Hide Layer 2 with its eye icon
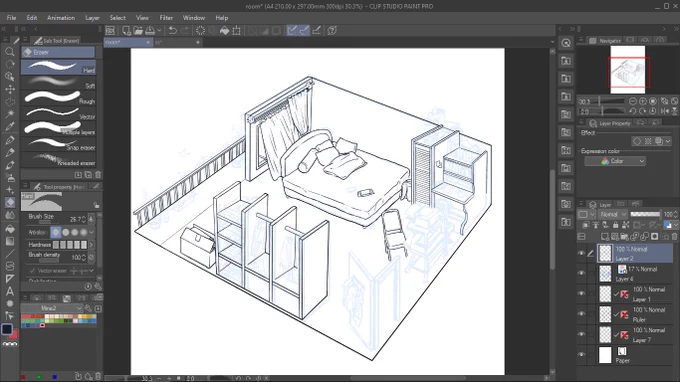 pyautogui.click(x=582, y=253)
